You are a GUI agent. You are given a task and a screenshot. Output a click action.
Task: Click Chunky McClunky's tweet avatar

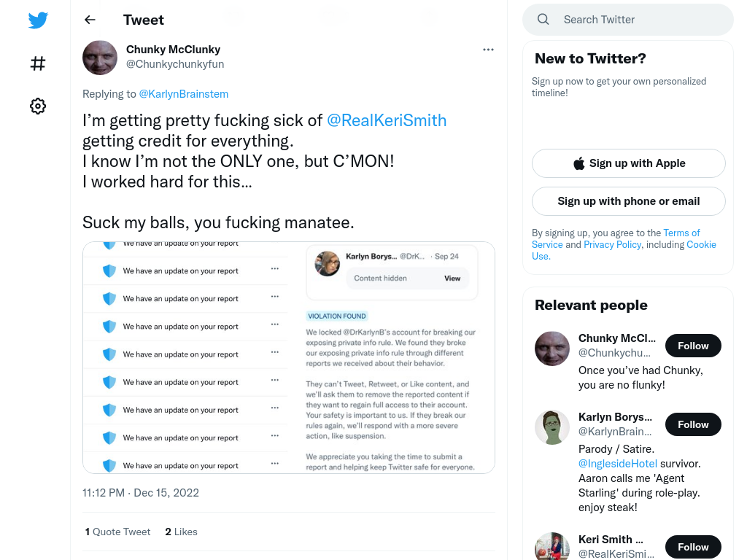[x=99, y=58]
